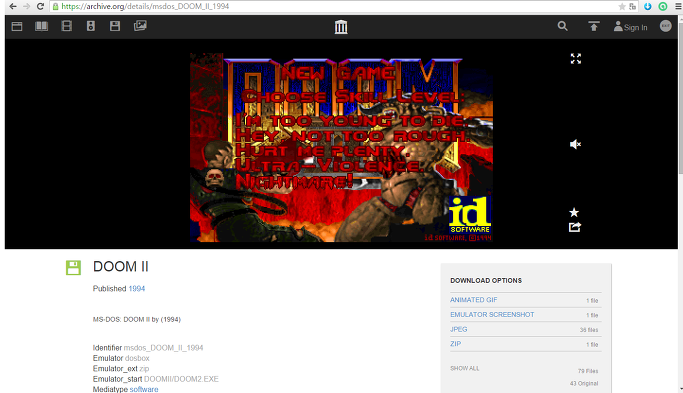This screenshot has width=683, height=393.
Task: Toggle the emulator mute speaker icon
Action: coord(575,144)
